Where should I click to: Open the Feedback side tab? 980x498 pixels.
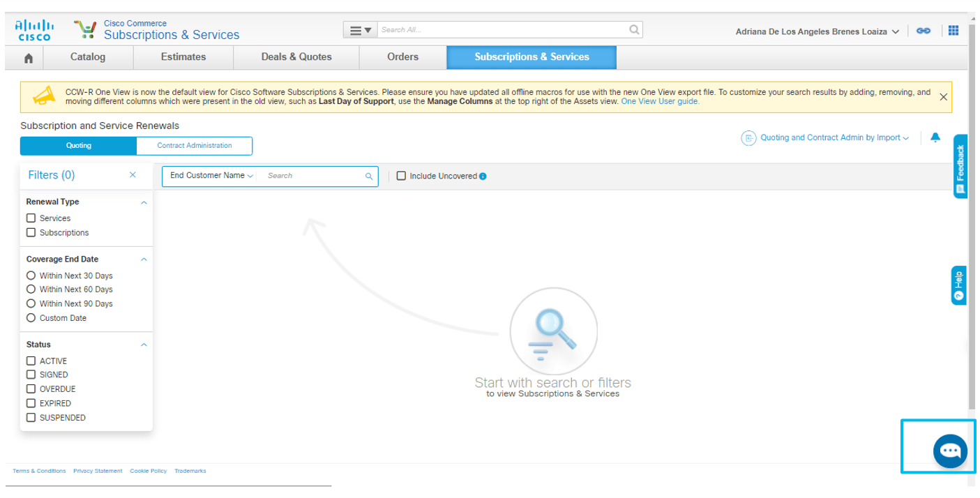point(960,166)
